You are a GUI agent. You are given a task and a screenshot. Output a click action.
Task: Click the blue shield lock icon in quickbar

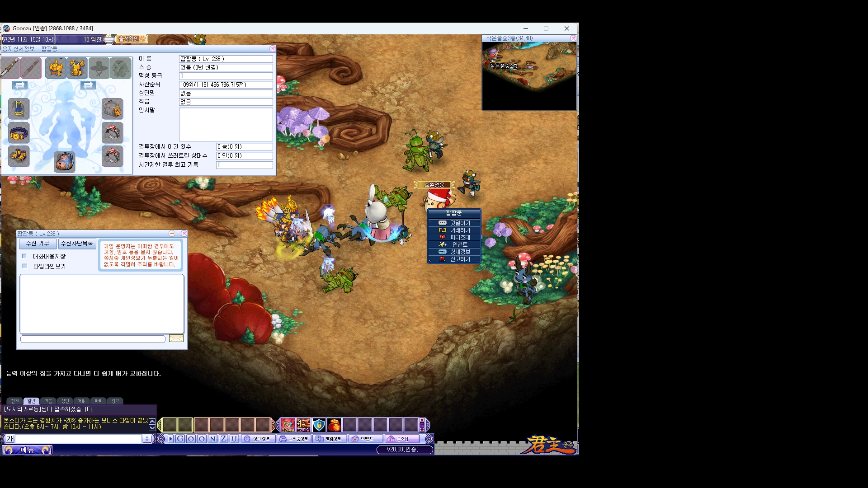click(319, 425)
